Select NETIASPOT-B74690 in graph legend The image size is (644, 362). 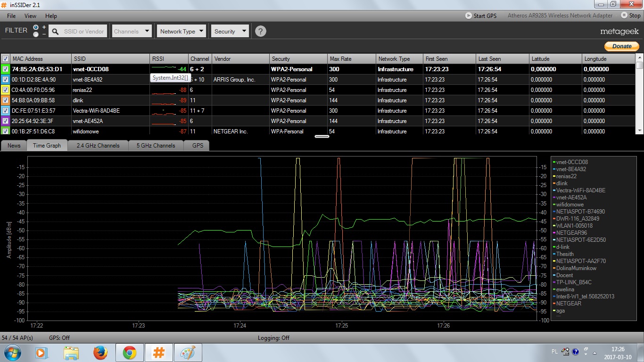[580, 212]
